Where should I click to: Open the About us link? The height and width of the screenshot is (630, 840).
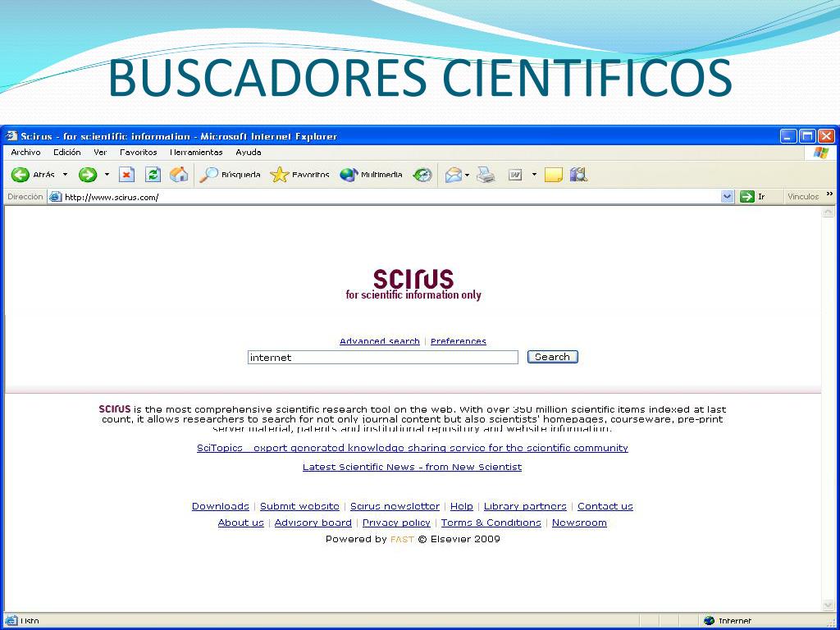pyautogui.click(x=240, y=523)
